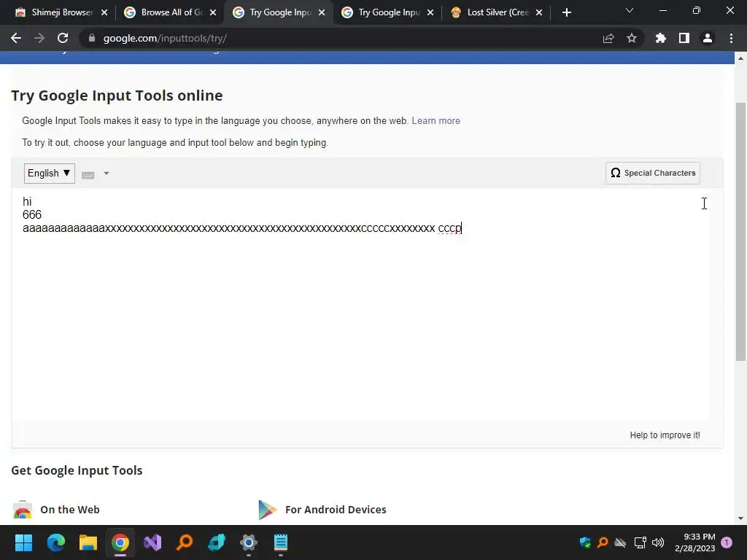Viewport: 747px width, 560px height.
Task: Click the scrollbar up arrow
Action: pyautogui.click(x=740, y=58)
